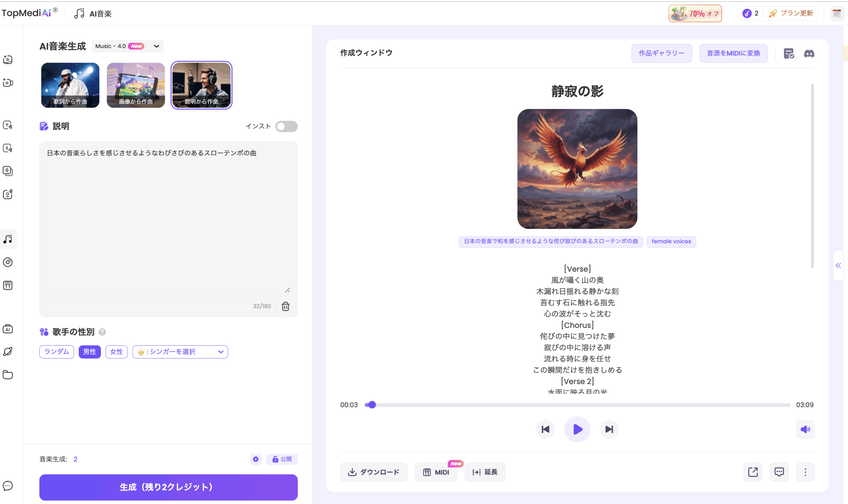Switch to 歌詞から作曲 mode
This screenshot has width=848, height=504.
tap(70, 85)
